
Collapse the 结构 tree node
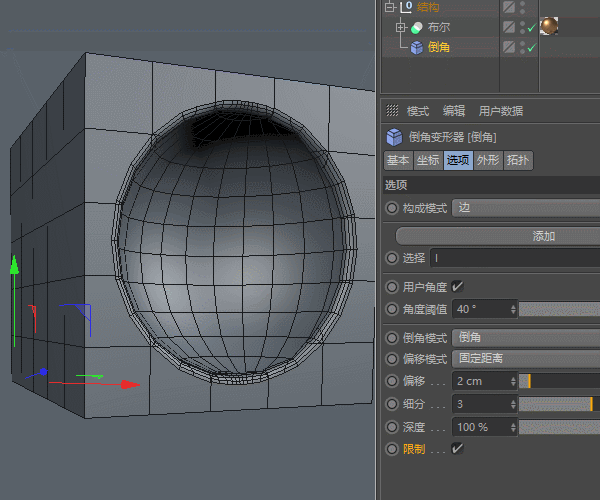pyautogui.click(x=390, y=7)
